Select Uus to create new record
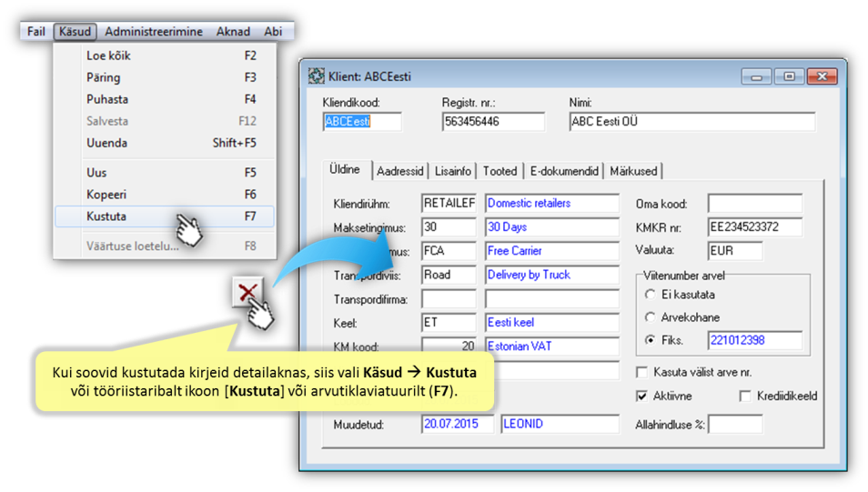 165,173
